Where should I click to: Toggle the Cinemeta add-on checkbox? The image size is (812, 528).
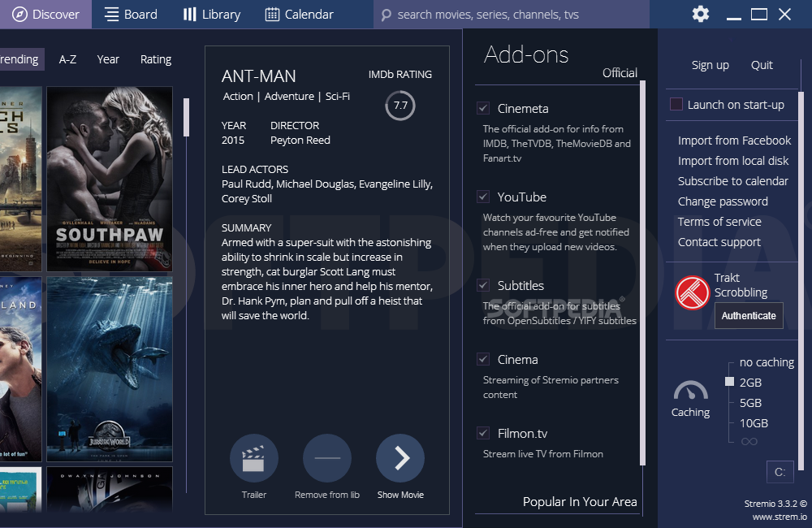pos(483,108)
